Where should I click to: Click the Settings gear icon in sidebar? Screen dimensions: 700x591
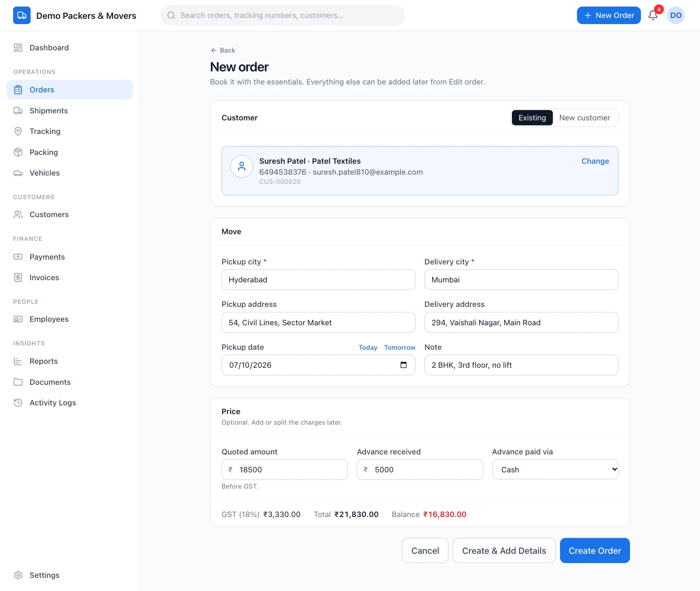[18, 575]
